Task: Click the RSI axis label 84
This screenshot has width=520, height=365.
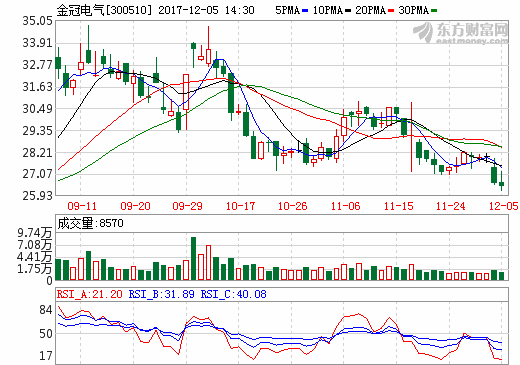Action: pos(46,310)
